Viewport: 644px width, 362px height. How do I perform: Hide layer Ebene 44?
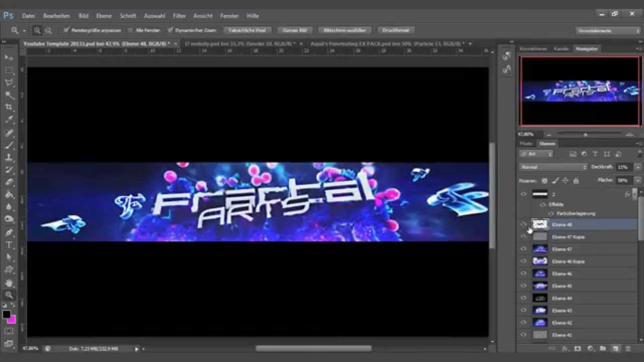pos(524,298)
